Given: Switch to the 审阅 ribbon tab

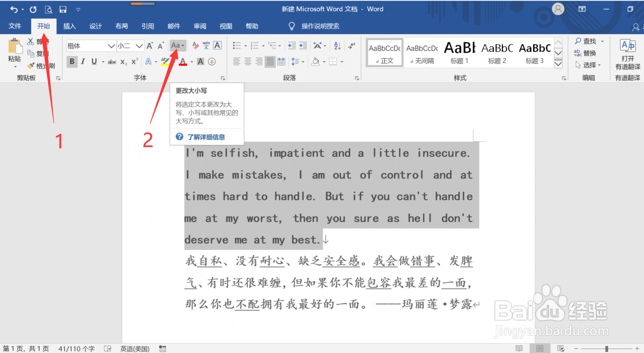Looking at the screenshot, I should pos(200,26).
